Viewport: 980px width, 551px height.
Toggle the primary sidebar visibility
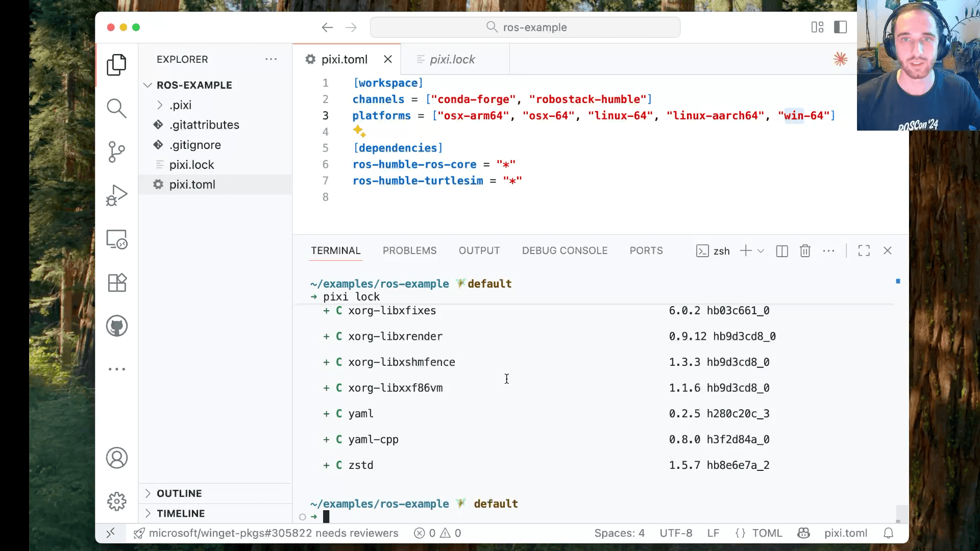click(x=840, y=27)
